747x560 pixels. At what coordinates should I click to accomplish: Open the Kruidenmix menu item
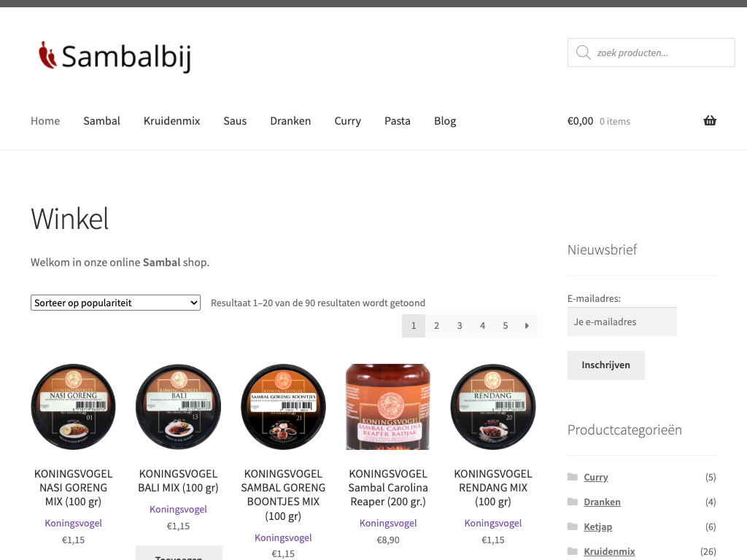point(171,121)
